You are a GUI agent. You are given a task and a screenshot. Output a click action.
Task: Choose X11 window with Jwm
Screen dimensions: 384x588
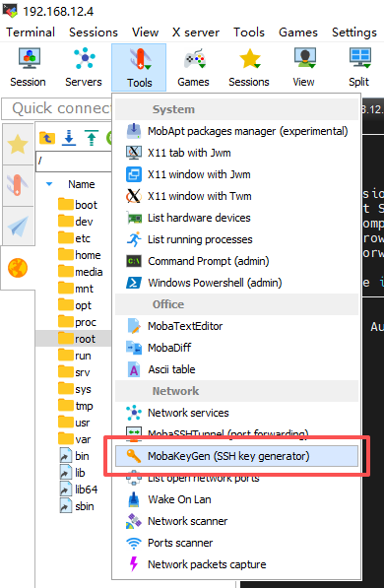pos(236,174)
